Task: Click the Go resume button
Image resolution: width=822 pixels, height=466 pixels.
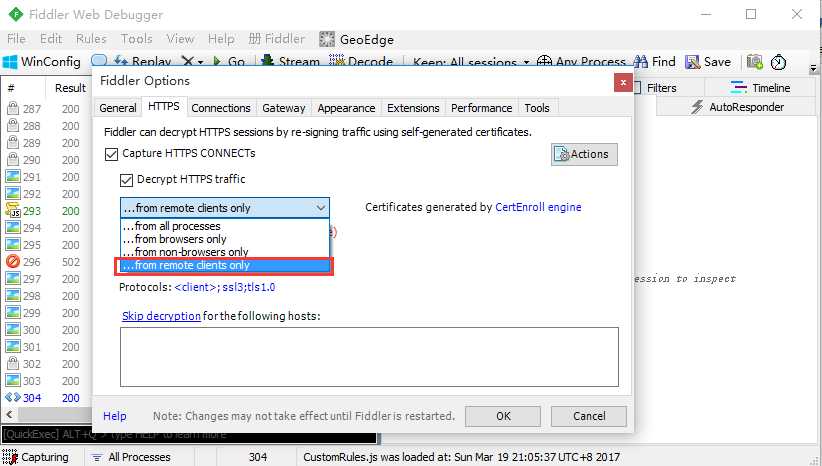Action: pyautogui.click(x=229, y=62)
